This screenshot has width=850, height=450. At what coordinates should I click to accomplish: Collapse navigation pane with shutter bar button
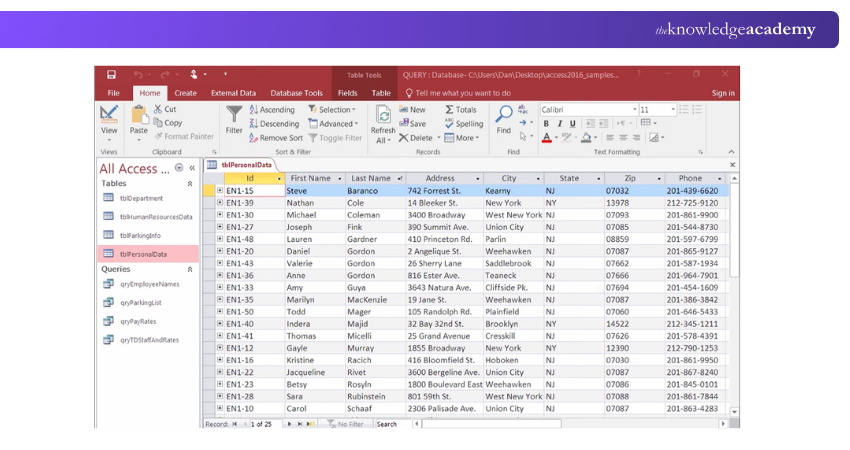coord(192,168)
